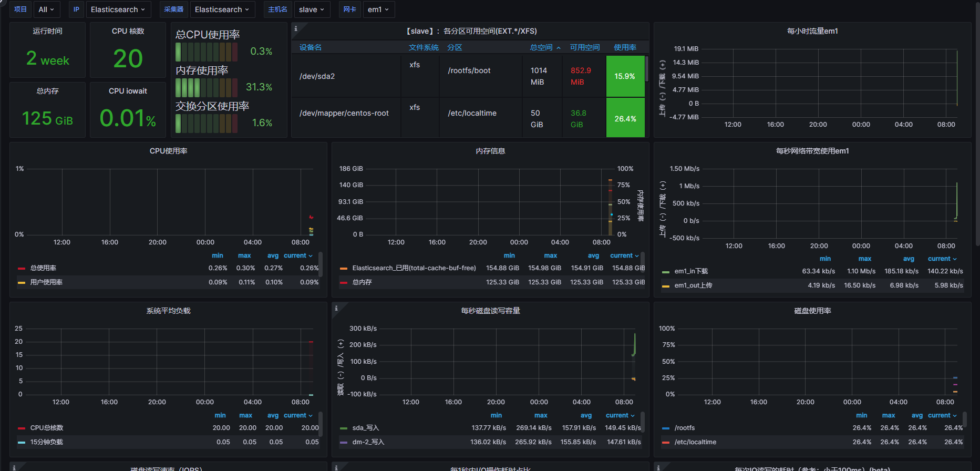This screenshot has width=980, height=471.
Task: Open current dropdown in 每秒网络带宽使用 legend
Action: [x=942, y=259]
